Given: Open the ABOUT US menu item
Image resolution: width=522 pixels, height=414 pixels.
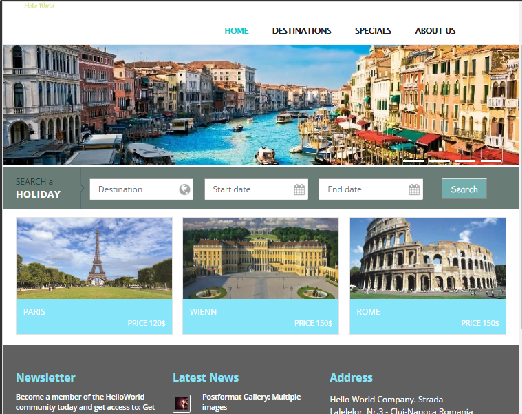Looking at the screenshot, I should [435, 31].
